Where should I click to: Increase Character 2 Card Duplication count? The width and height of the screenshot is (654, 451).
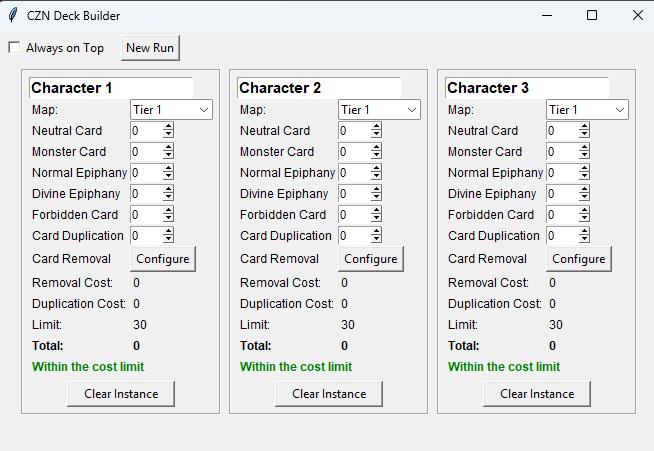tap(376, 231)
